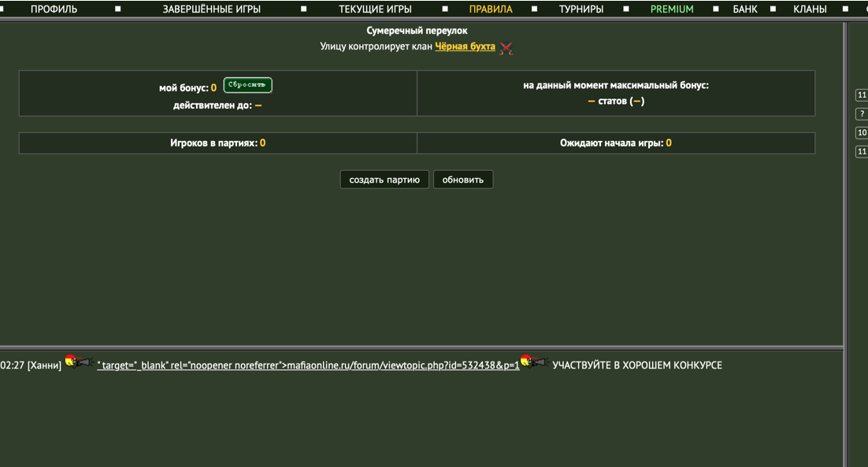This screenshot has height=467, width=868.
Task: Click the Ожидают начала игры counter
Action: 616,143
